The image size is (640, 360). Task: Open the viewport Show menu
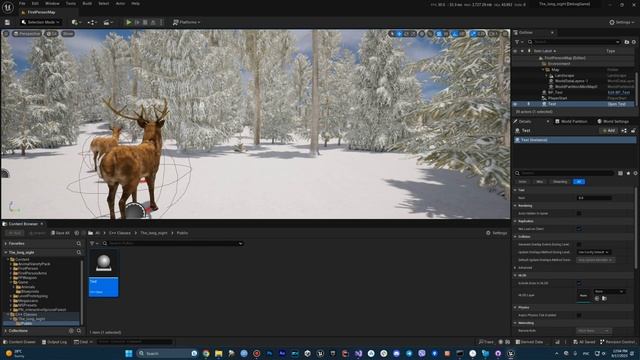pos(68,33)
